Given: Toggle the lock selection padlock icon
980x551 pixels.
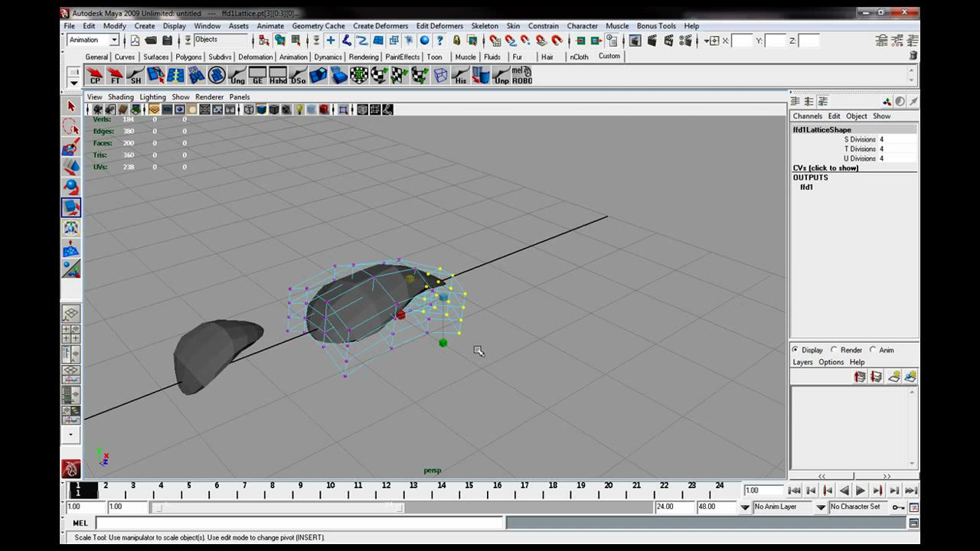Looking at the screenshot, I should [x=456, y=41].
